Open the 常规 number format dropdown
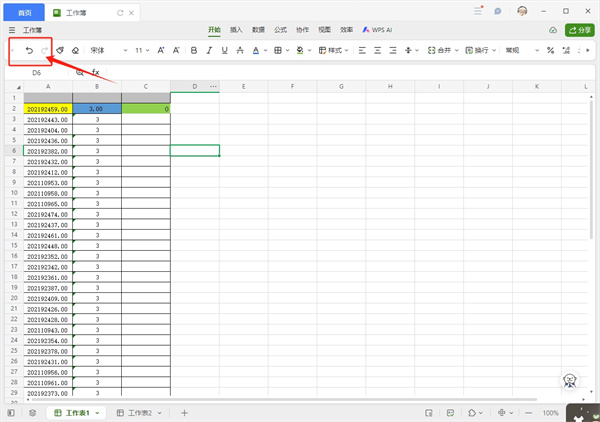 (522, 50)
